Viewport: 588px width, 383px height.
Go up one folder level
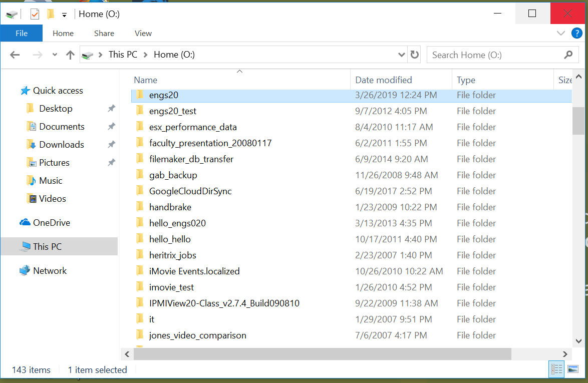pyautogui.click(x=70, y=55)
